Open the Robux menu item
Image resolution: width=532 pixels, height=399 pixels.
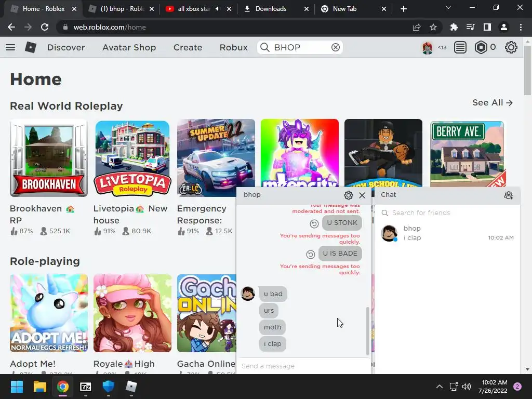point(233,47)
